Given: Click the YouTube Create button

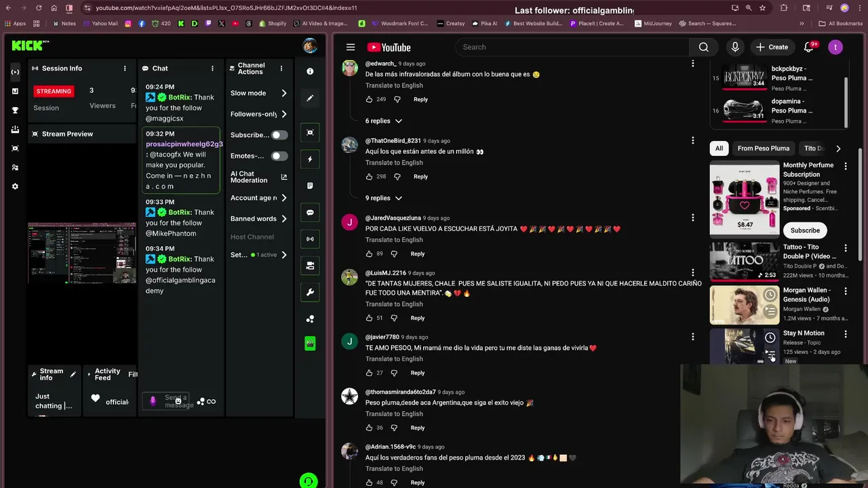Looking at the screenshot, I should tap(772, 47).
